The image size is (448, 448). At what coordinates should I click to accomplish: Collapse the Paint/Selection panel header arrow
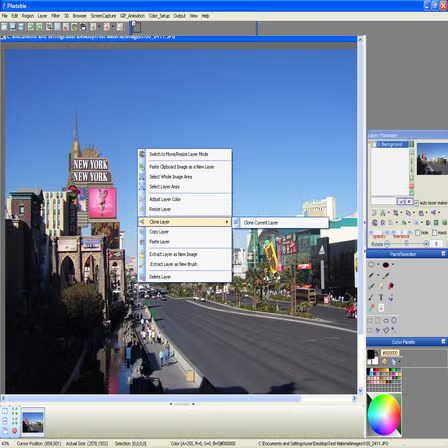click(443, 254)
